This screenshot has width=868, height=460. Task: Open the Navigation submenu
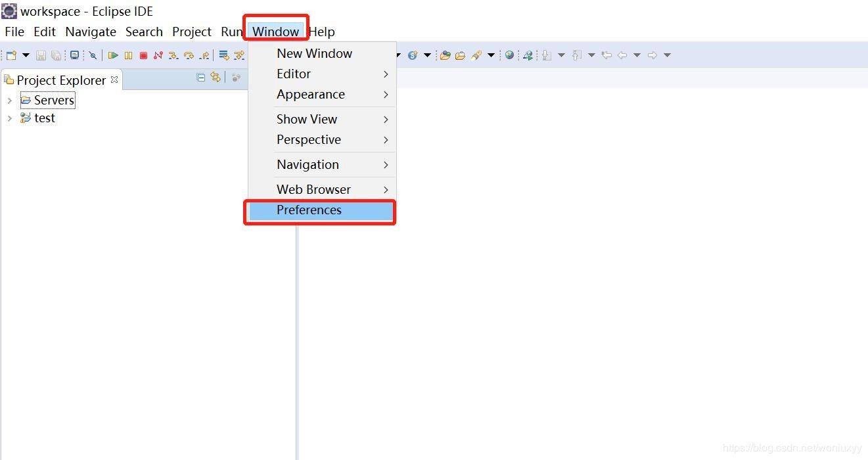tap(322, 165)
